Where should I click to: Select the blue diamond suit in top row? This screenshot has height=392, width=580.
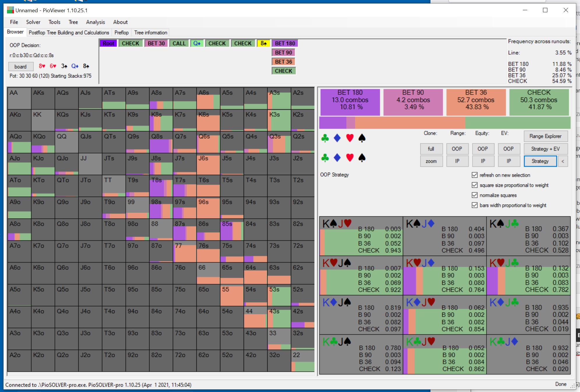click(337, 138)
